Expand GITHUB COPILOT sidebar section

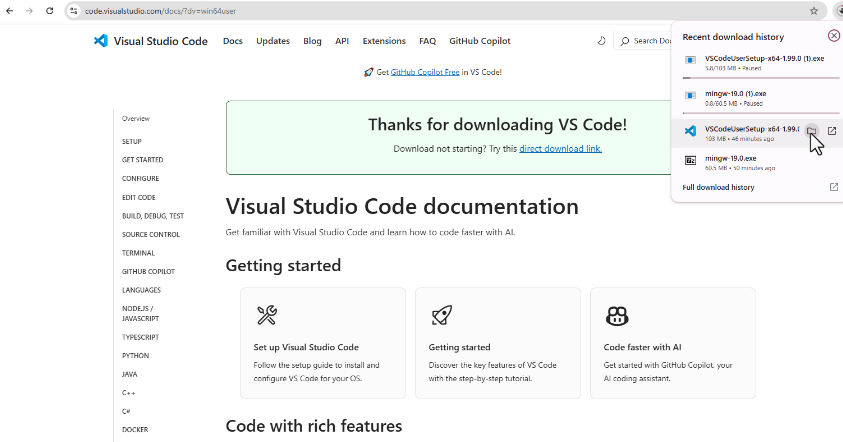pyautogui.click(x=148, y=272)
